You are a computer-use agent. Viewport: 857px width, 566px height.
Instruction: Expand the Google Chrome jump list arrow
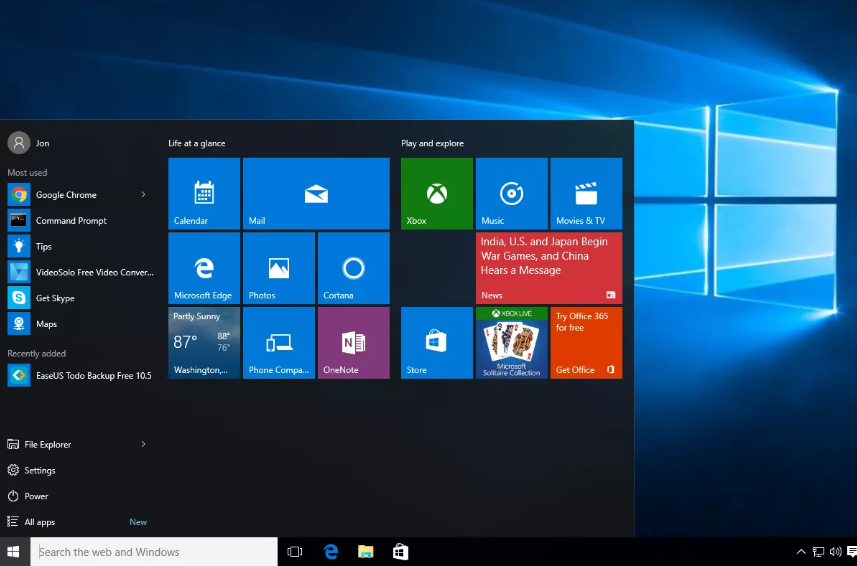click(143, 194)
